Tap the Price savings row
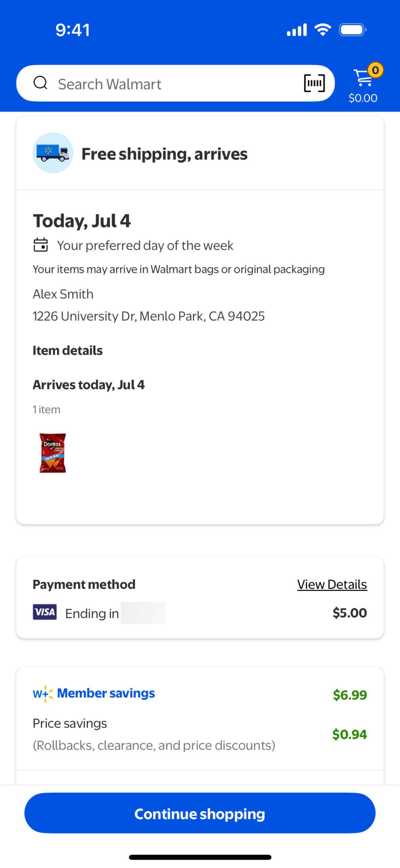The height and width of the screenshot is (868, 400). click(x=70, y=723)
